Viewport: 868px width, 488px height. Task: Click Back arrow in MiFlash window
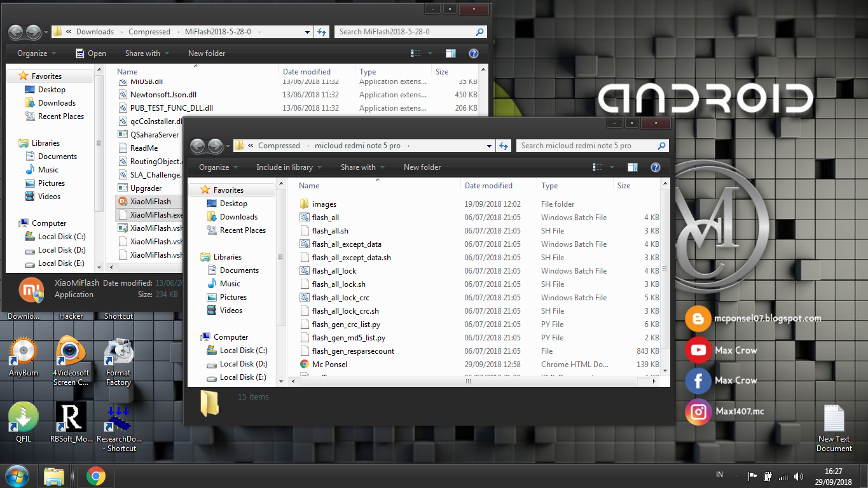pos(16,32)
